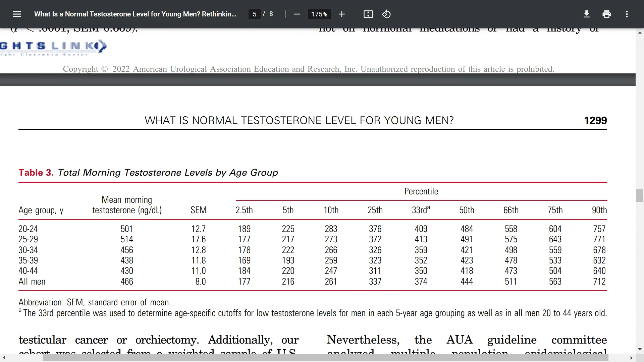Click the horizontal scrollbar thumb
This screenshot has width=644, height=362.
tap(325, 358)
